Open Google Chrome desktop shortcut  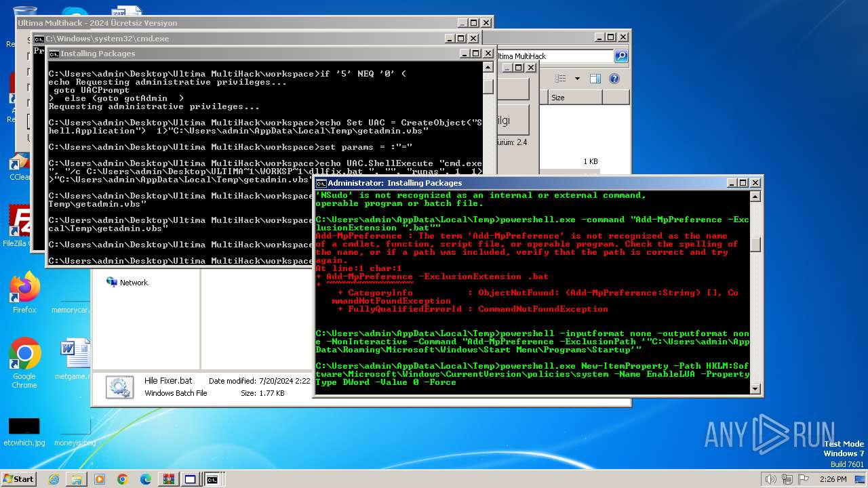coord(24,363)
